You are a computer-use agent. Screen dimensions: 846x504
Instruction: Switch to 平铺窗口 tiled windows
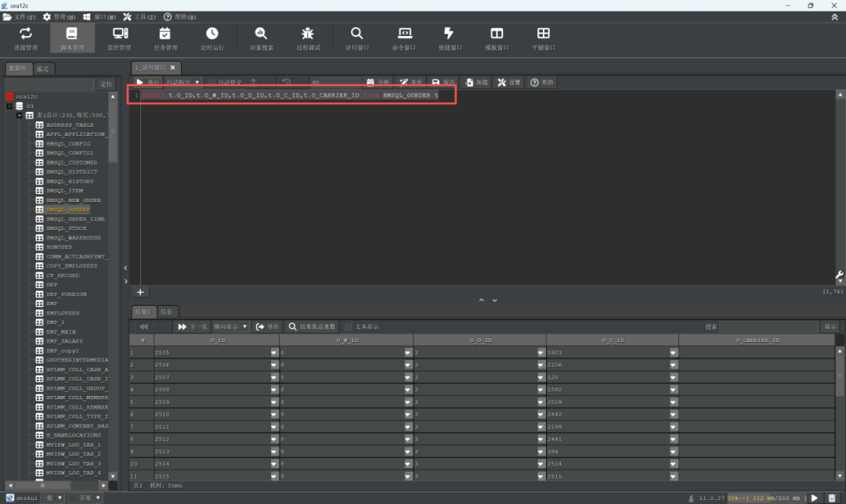click(544, 38)
